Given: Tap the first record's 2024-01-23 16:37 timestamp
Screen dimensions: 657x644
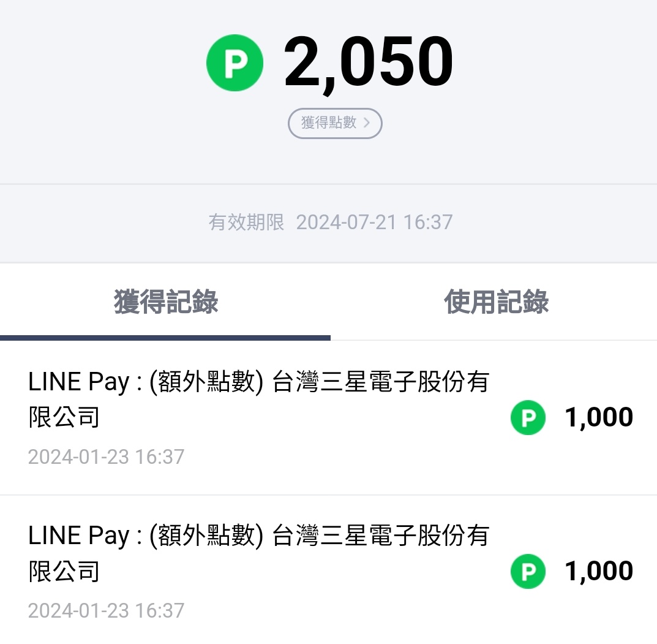Looking at the screenshot, I should tap(106, 457).
